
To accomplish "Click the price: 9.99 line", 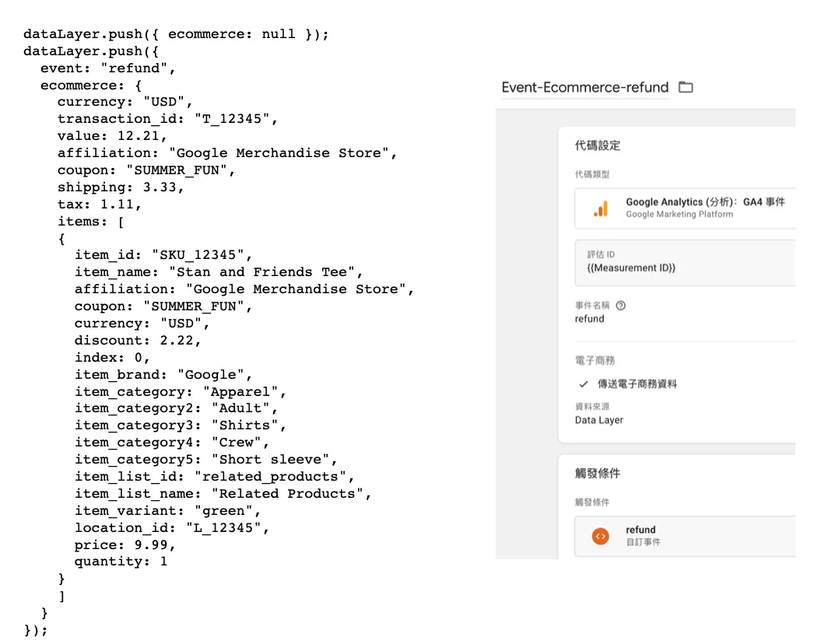I will tap(125, 545).
